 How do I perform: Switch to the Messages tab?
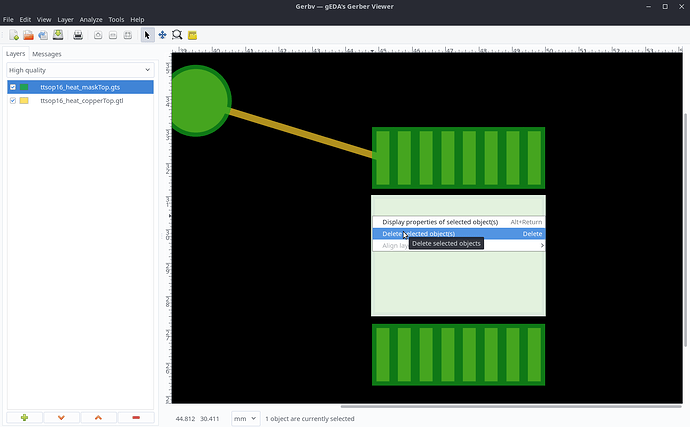[46, 53]
